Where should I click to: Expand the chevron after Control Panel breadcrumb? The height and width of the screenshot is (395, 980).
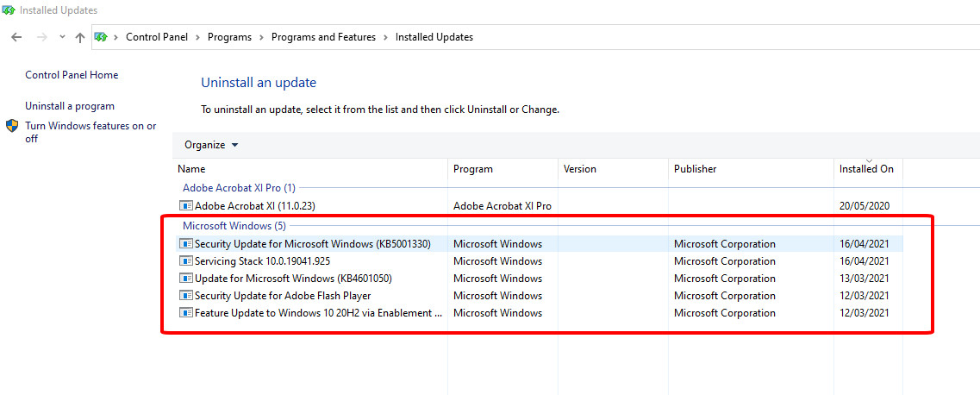198,37
